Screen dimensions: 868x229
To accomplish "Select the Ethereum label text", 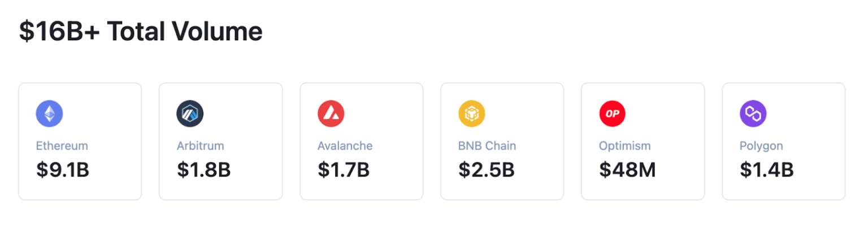I will click(x=62, y=146).
